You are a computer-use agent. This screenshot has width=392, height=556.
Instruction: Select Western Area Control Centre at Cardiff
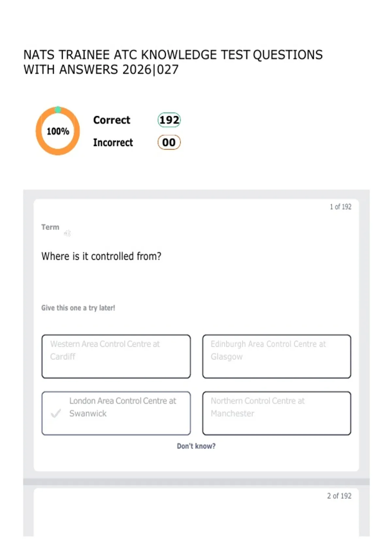[116, 356]
